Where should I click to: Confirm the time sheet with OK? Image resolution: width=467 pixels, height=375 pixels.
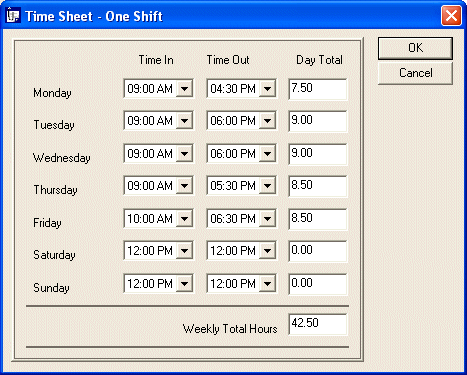click(415, 48)
